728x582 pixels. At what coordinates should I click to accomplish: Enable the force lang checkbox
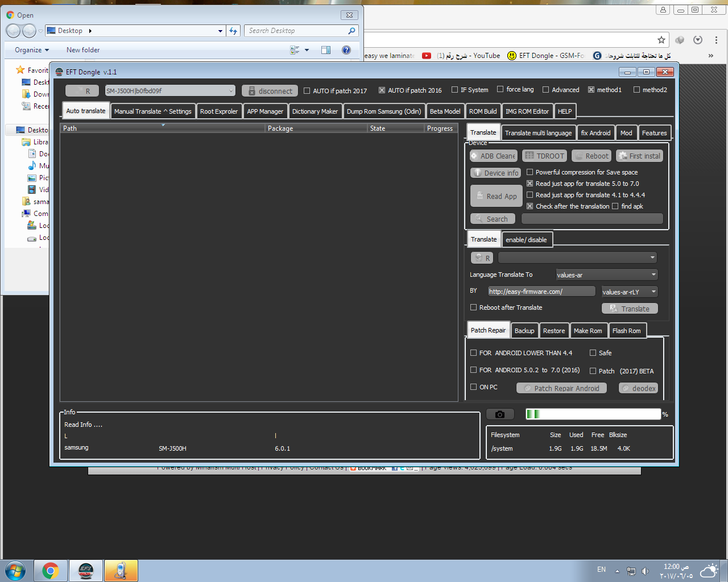[500, 89]
